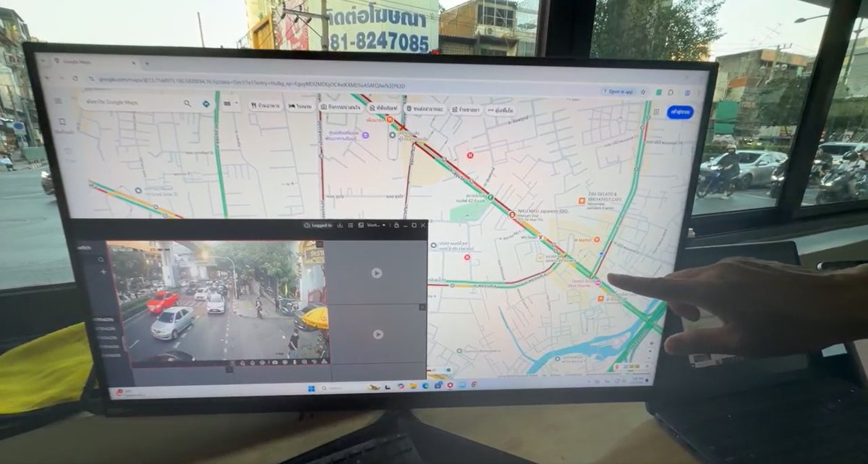
Task: Open a new browser tab
Action: coord(146,63)
